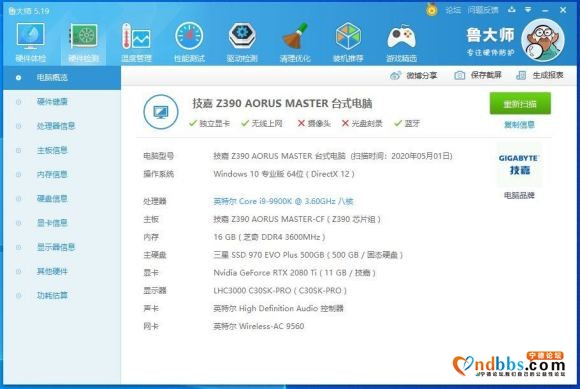580x389 pixels.
Task: Minimize the 鲁大师 window
Action: tap(545, 10)
